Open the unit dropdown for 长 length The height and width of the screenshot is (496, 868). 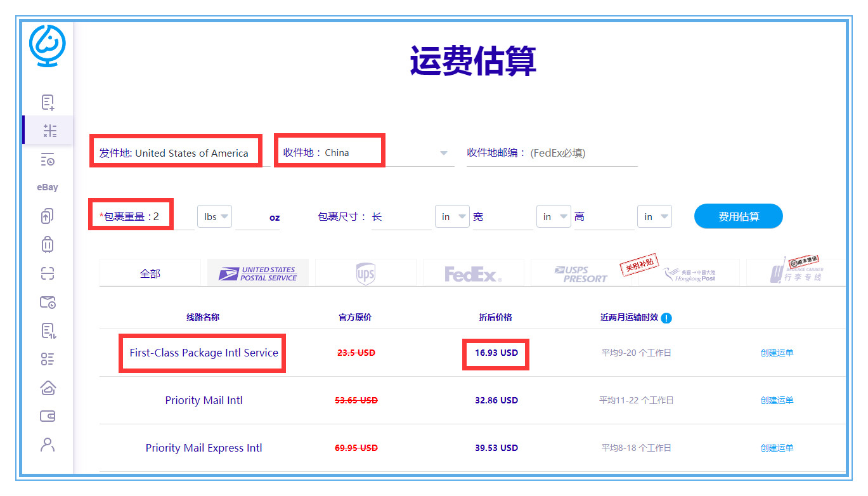452,217
